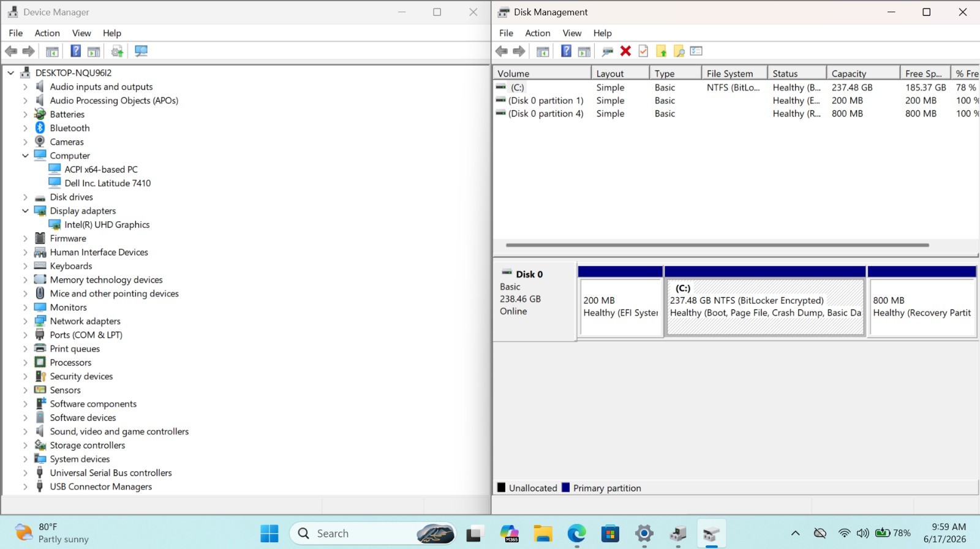Open the Action menu in Device Manager
The height and width of the screenshot is (549, 980).
pyautogui.click(x=47, y=33)
